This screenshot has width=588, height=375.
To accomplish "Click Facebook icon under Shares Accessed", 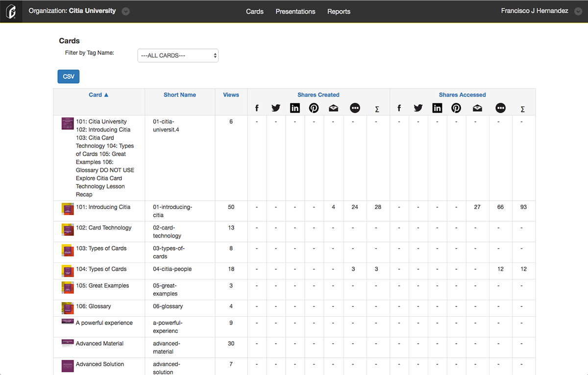I will click(399, 108).
